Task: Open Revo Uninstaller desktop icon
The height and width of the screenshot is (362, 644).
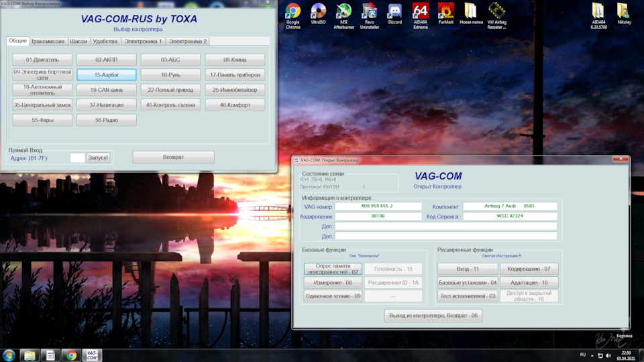Action: (369, 15)
